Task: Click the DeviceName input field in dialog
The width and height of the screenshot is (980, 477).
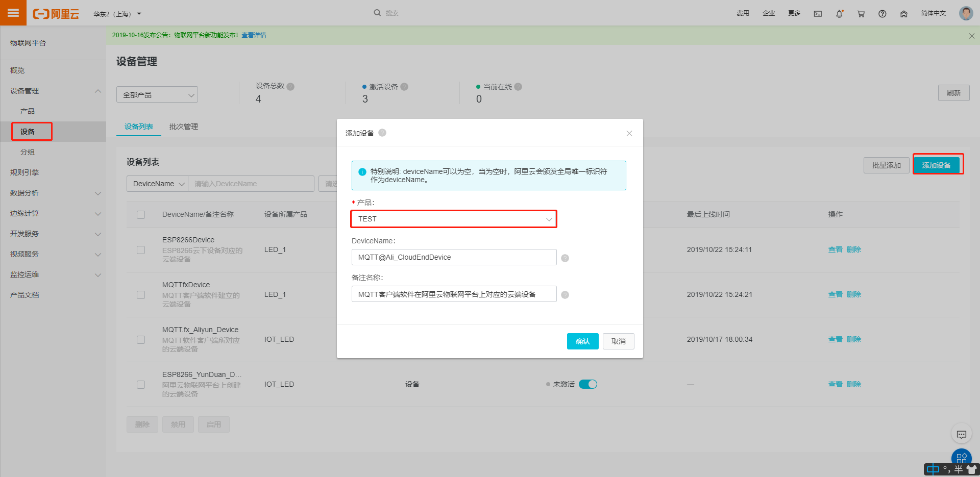Action: point(453,257)
